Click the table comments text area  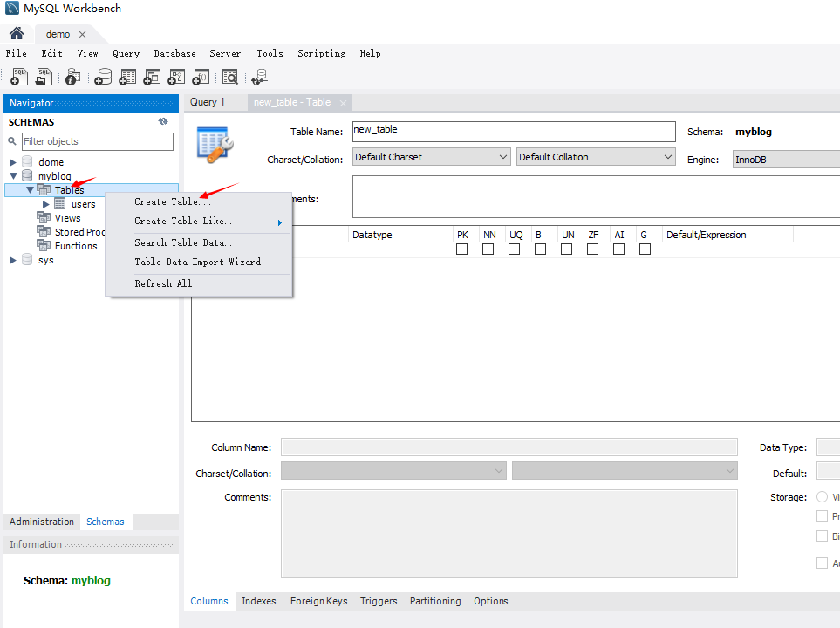596,196
